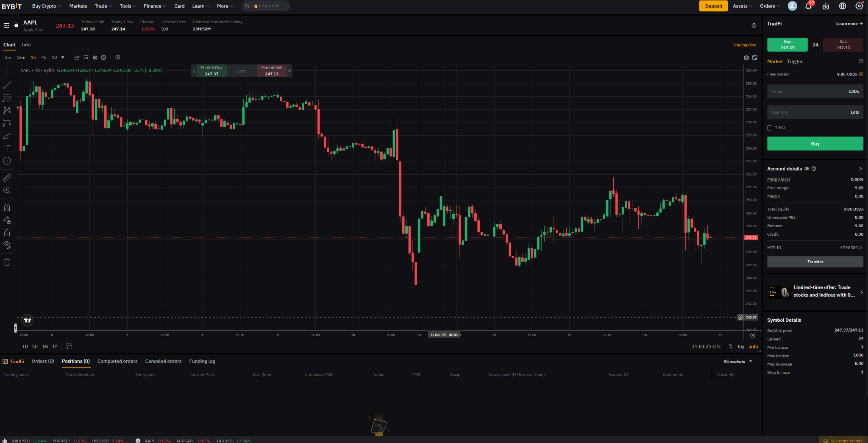
Task: Open the Funding log tab
Action: (x=202, y=361)
